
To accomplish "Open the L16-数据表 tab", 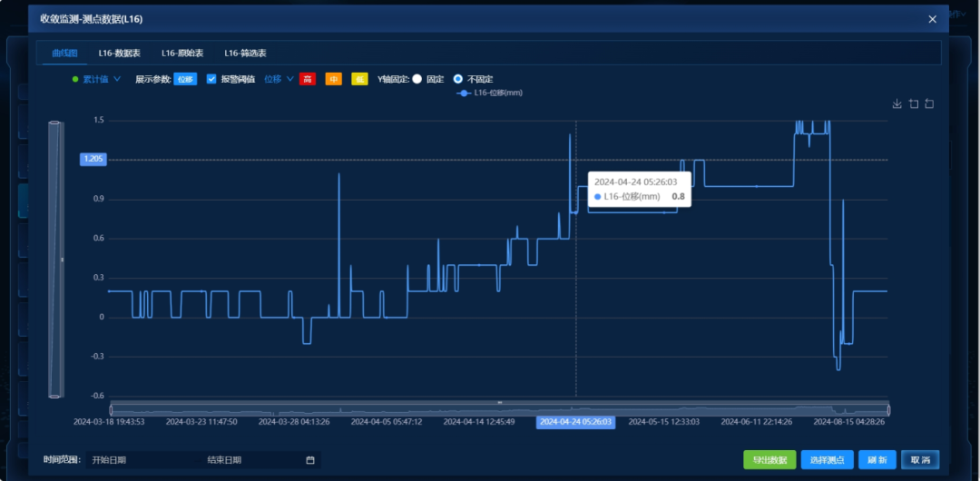I will (120, 54).
